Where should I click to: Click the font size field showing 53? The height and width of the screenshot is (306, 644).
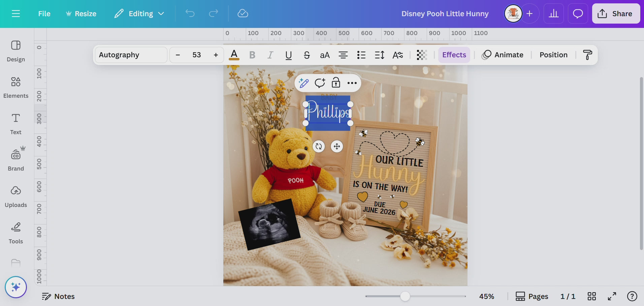pyautogui.click(x=197, y=55)
